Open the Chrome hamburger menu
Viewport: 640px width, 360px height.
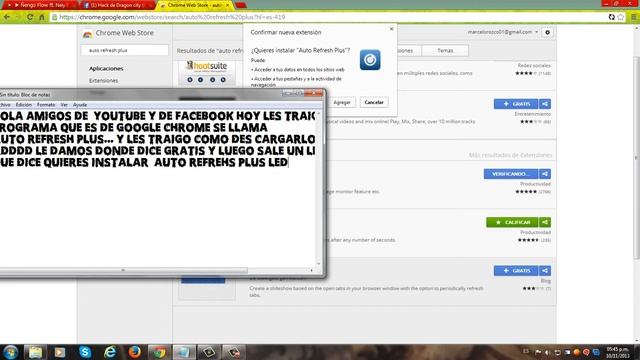click(634, 17)
